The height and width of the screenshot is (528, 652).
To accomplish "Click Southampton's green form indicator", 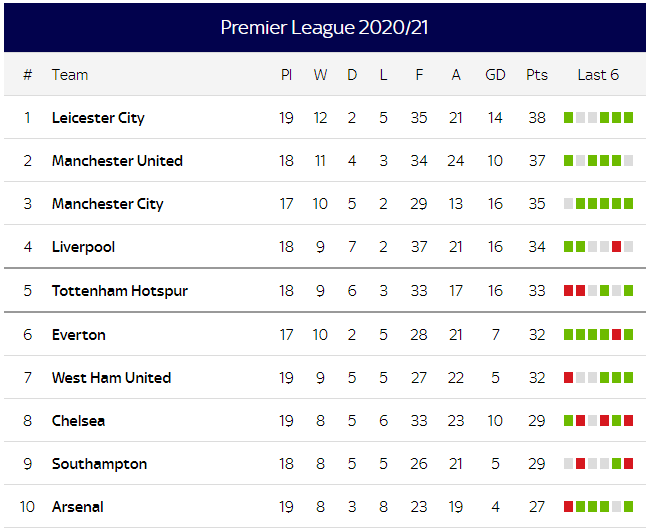I will (x=617, y=464).
